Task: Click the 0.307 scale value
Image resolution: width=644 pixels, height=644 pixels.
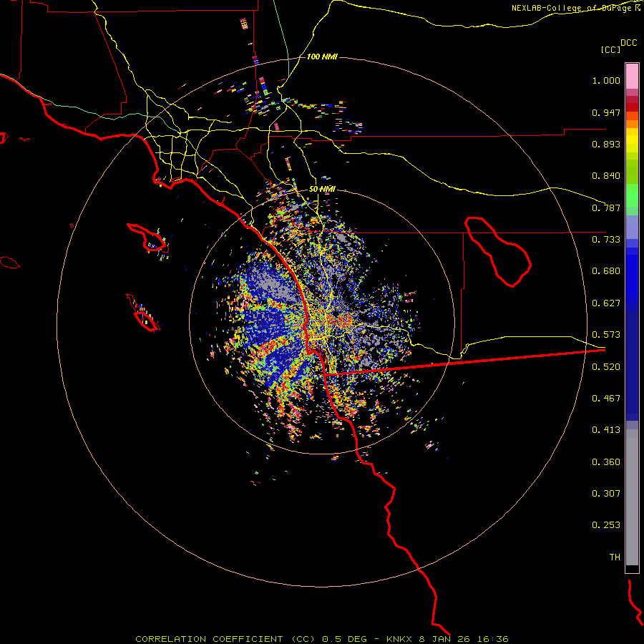Action: (606, 494)
